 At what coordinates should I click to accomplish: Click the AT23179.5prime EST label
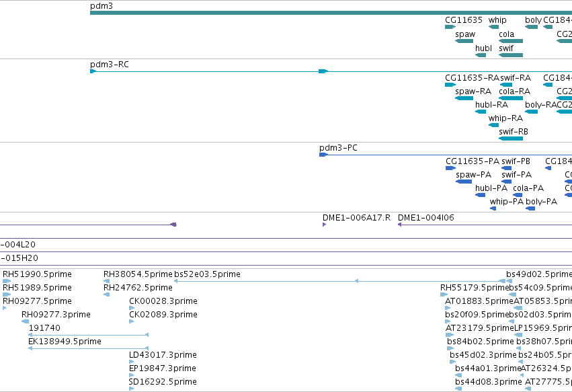pos(480,328)
